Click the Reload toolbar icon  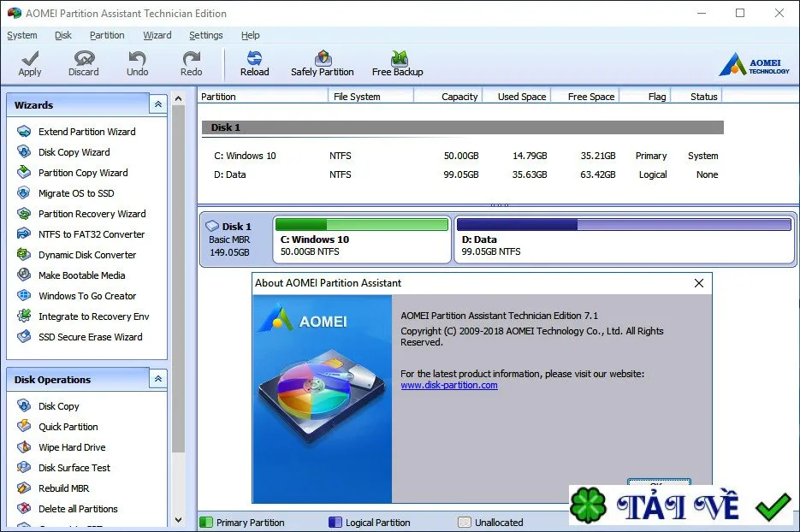coord(255,64)
